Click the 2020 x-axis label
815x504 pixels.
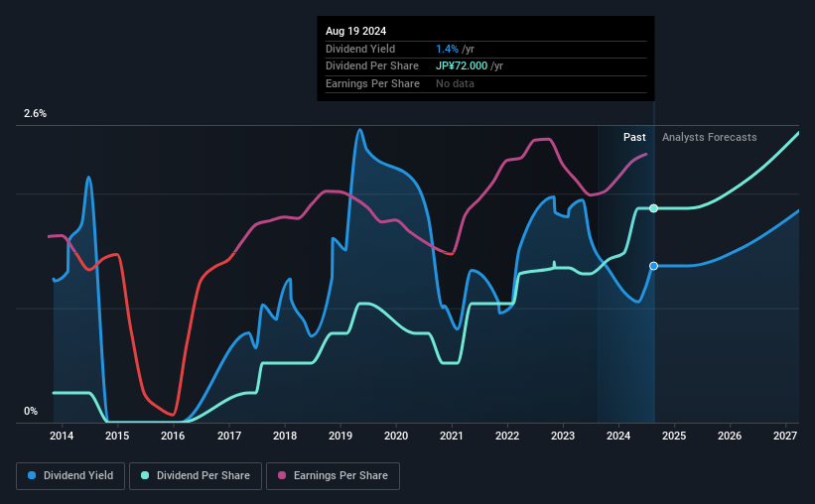pos(396,436)
